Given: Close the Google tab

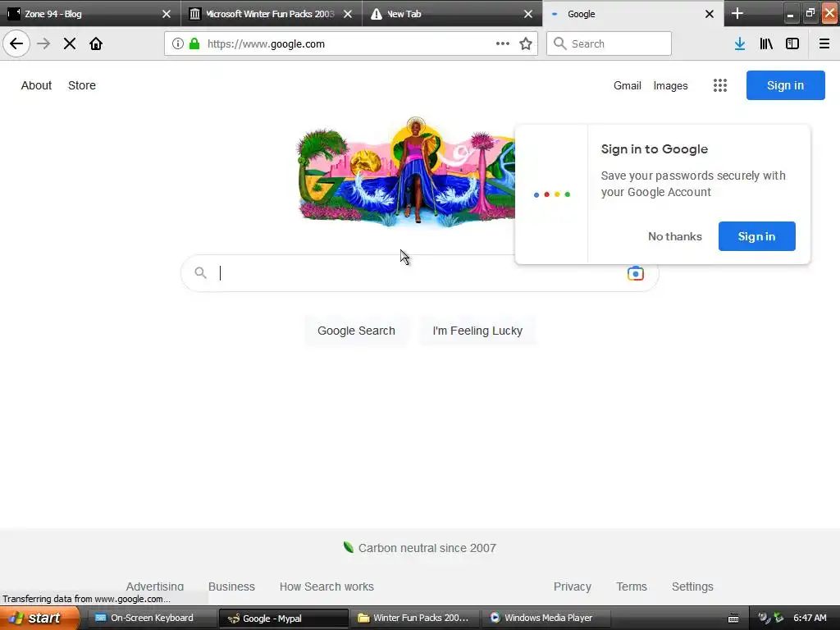Looking at the screenshot, I should click(710, 14).
